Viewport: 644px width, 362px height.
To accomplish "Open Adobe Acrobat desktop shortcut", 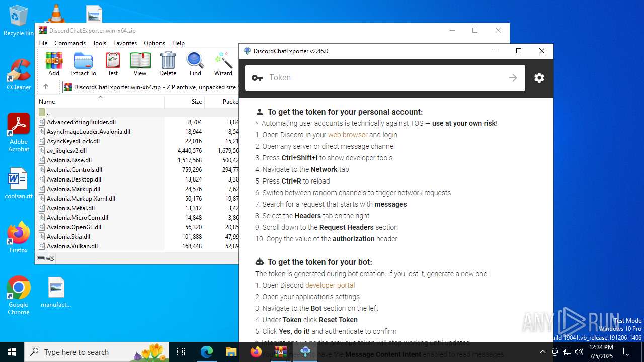I will pos(19,132).
